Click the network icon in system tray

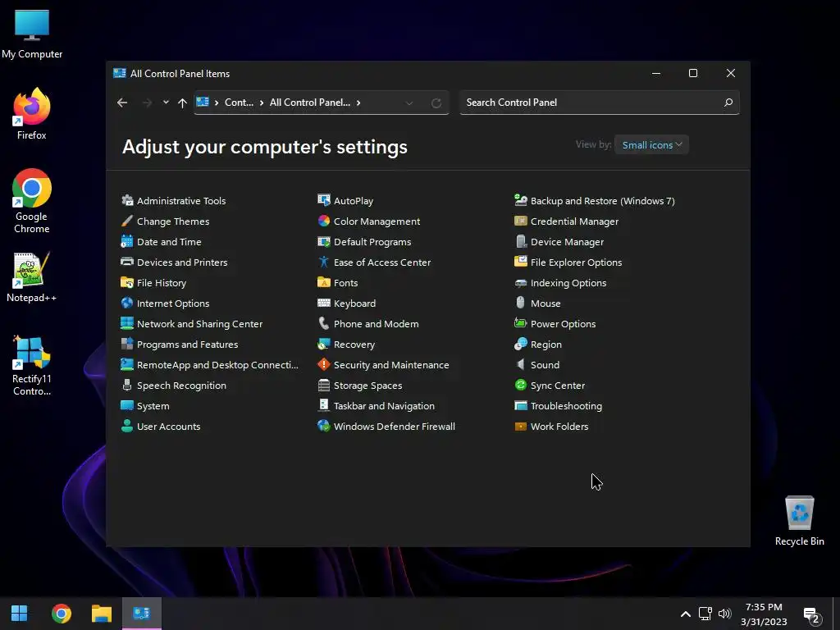click(x=705, y=614)
